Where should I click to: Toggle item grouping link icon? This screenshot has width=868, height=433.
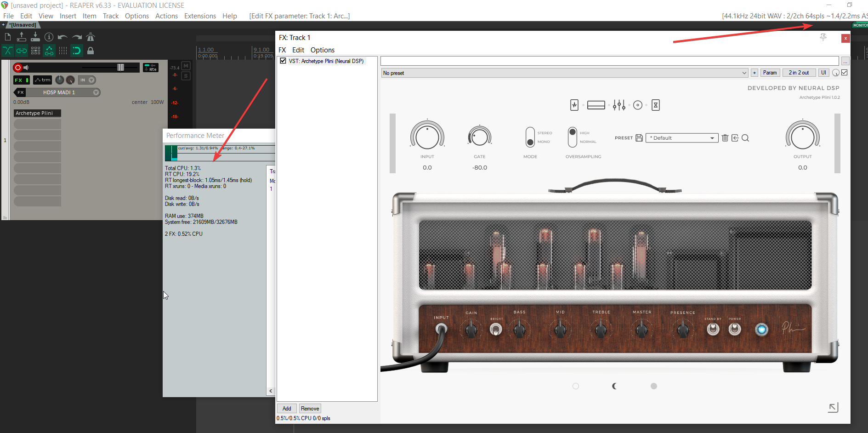pyautogui.click(x=22, y=51)
